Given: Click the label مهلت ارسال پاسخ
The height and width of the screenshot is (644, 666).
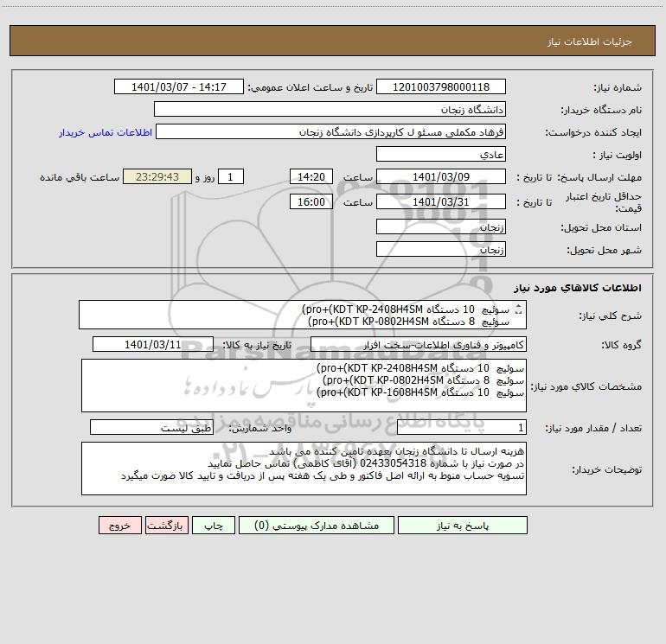Looking at the screenshot, I should point(599,178).
